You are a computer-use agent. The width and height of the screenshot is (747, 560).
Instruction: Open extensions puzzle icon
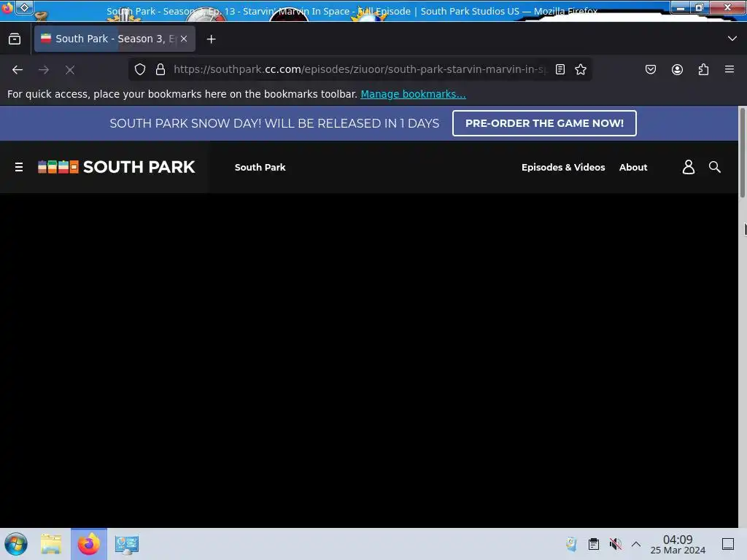[703, 69]
